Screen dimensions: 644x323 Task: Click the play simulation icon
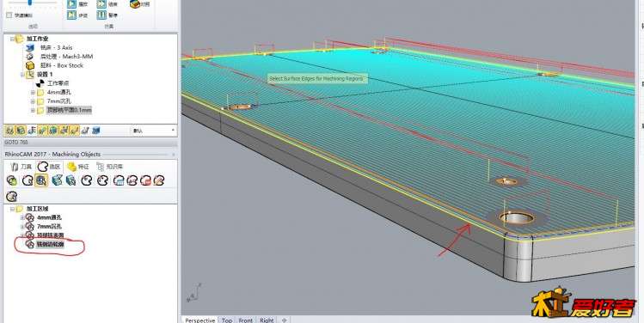pyautogui.click(x=72, y=4)
